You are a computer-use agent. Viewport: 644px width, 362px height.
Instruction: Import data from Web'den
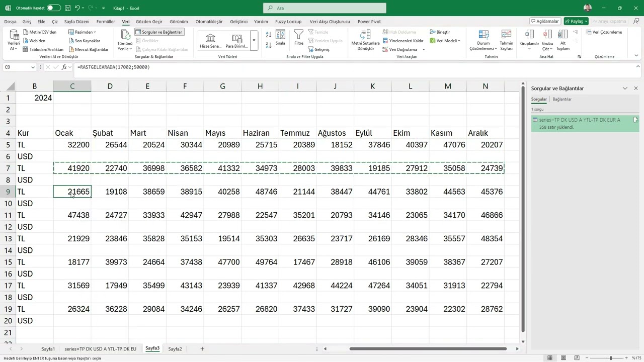[x=34, y=41]
